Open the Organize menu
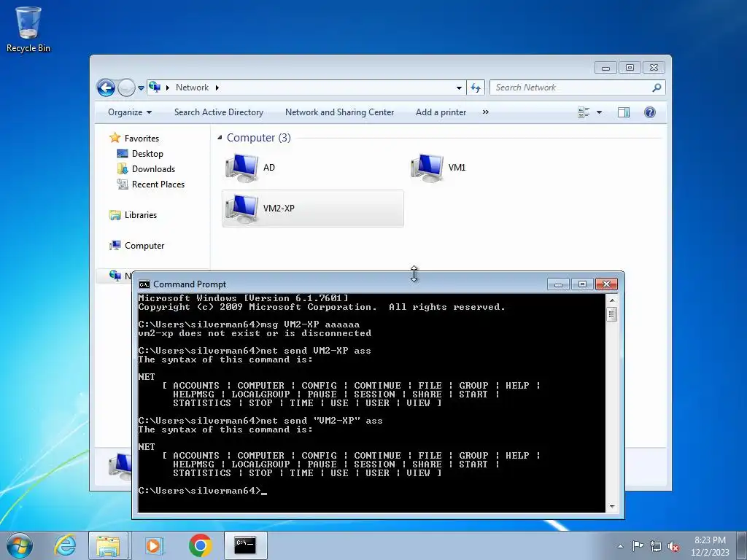Image resolution: width=747 pixels, height=560 pixels. 130,112
